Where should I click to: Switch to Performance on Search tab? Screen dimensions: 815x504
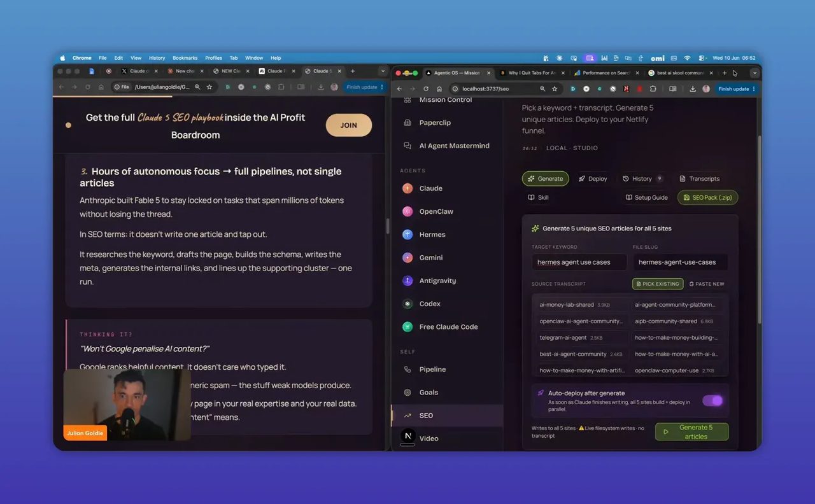click(606, 73)
